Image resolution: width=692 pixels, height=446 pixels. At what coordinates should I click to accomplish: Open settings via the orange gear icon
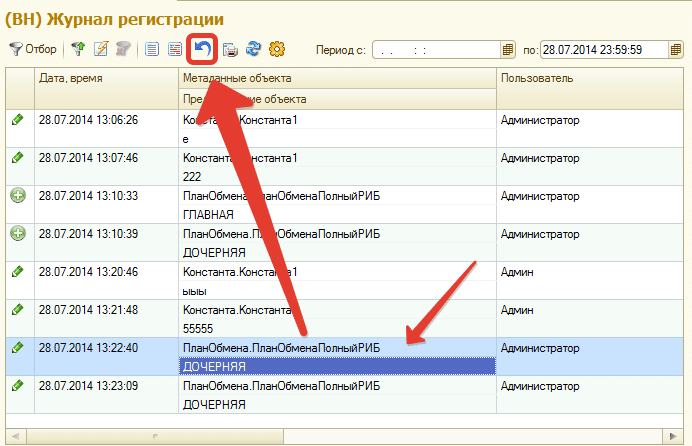click(x=278, y=48)
